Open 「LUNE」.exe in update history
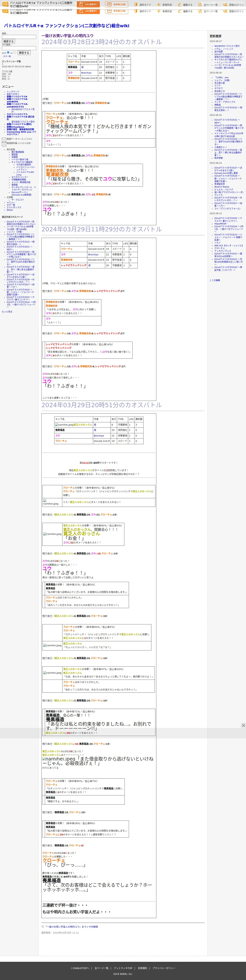Screen dimensions: 246x980 [221, 78]
